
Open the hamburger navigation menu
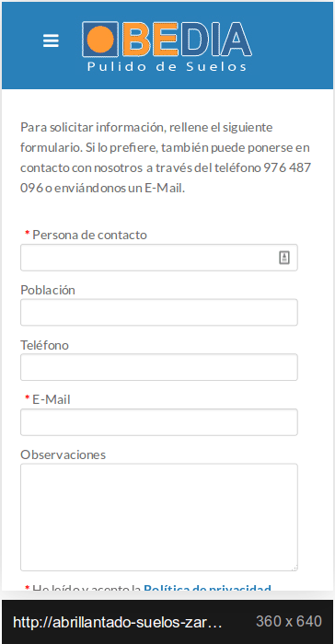click(x=51, y=40)
